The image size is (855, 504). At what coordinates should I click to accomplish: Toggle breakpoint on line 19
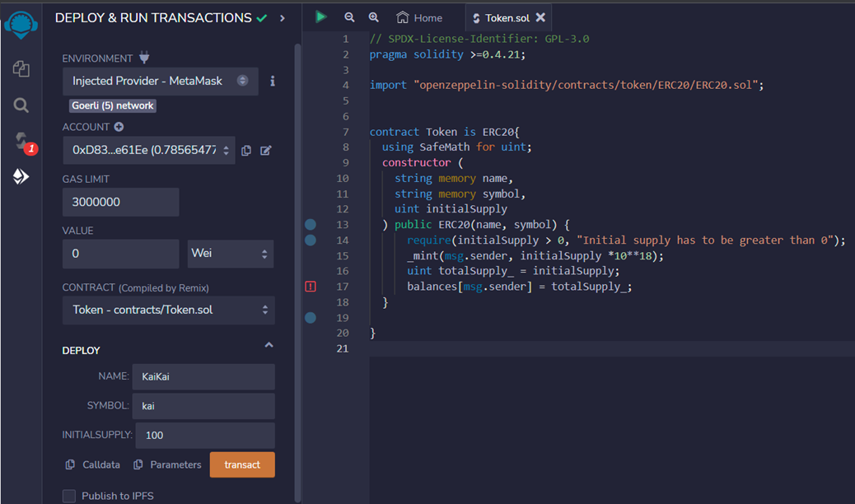(x=311, y=318)
